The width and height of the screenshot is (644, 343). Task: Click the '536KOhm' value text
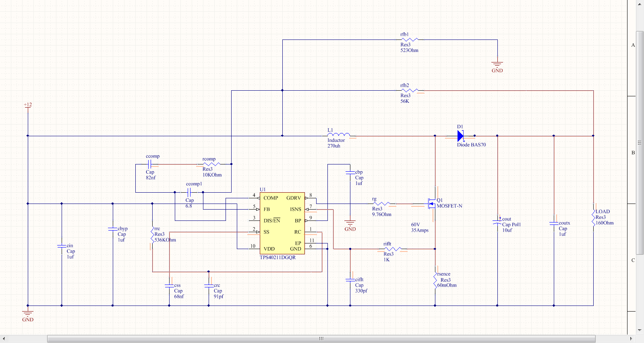point(165,240)
